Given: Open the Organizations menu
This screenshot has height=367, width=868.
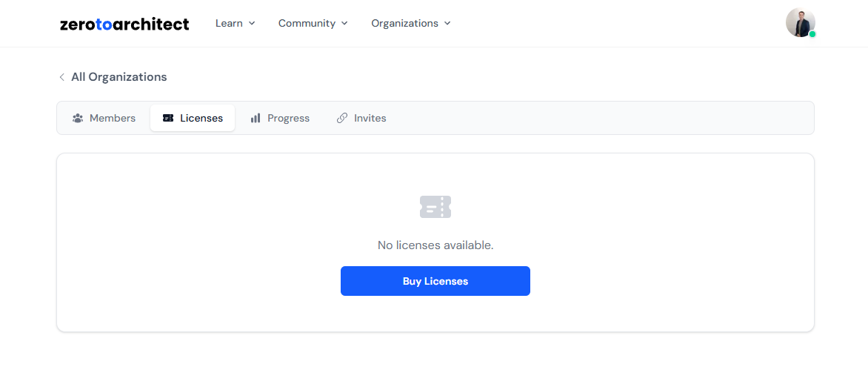Looking at the screenshot, I should click(x=404, y=24).
